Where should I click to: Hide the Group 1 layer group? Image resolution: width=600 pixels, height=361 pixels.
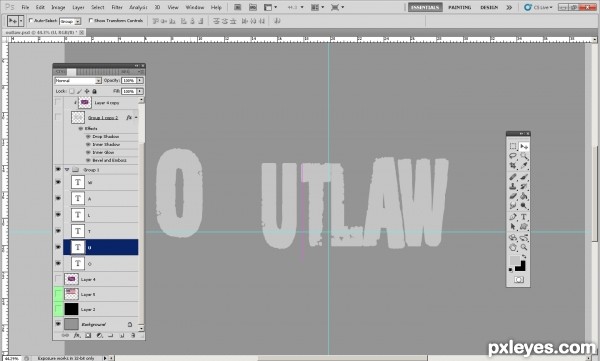click(58, 169)
